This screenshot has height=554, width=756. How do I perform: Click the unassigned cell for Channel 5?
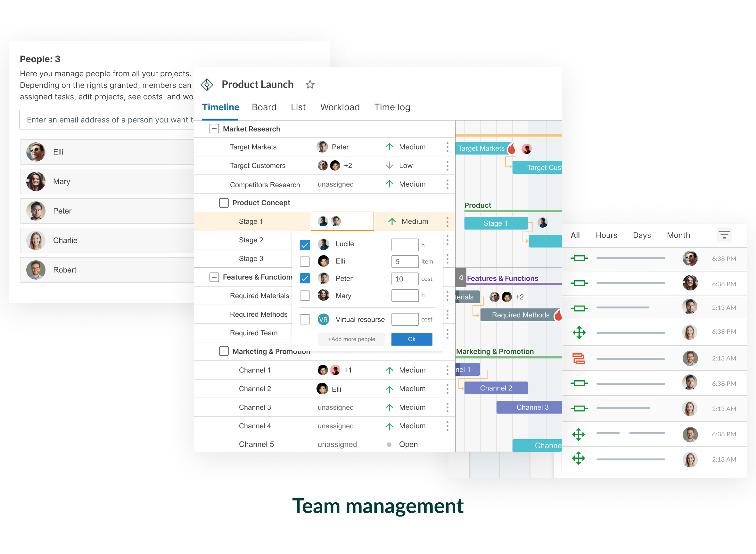point(337,445)
